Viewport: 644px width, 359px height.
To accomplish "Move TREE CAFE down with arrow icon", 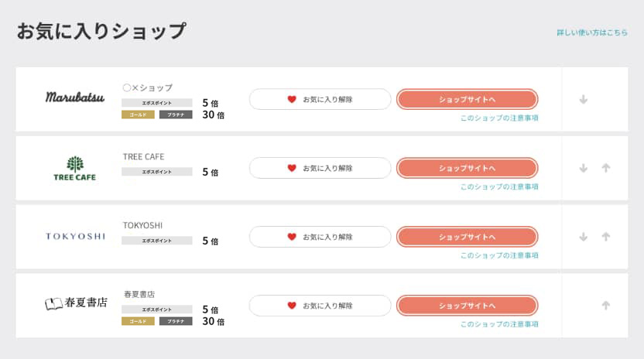I will pos(584,168).
